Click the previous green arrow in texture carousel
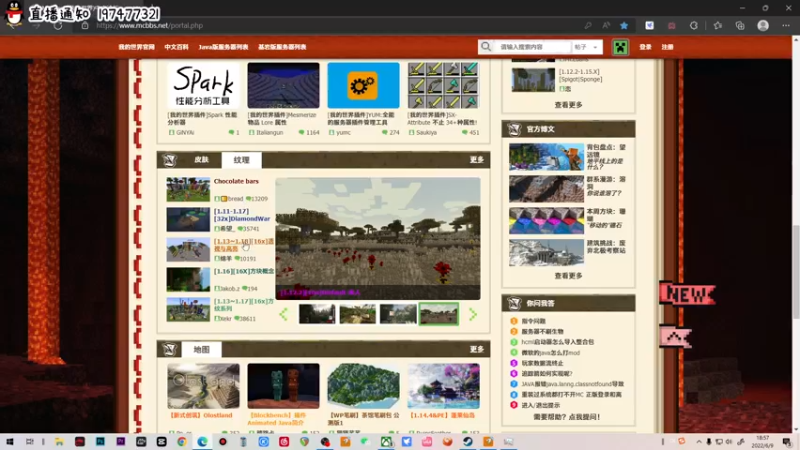800x450 pixels. pos(284,314)
